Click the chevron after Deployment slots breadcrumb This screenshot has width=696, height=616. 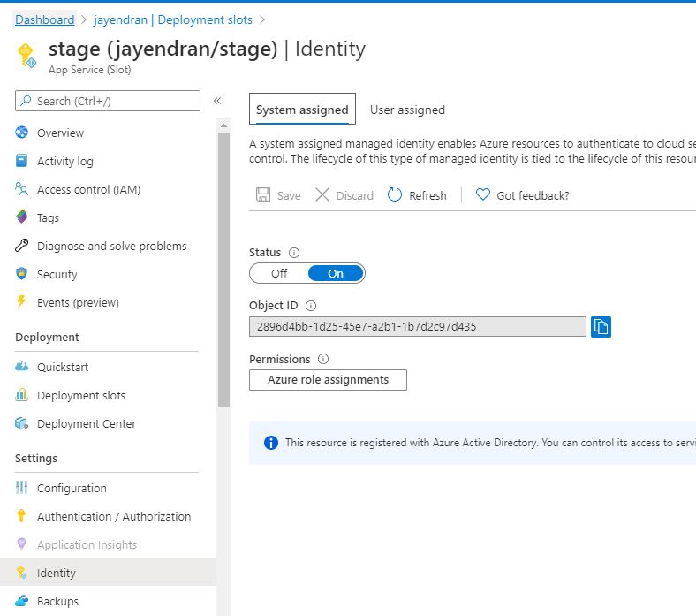point(262,20)
